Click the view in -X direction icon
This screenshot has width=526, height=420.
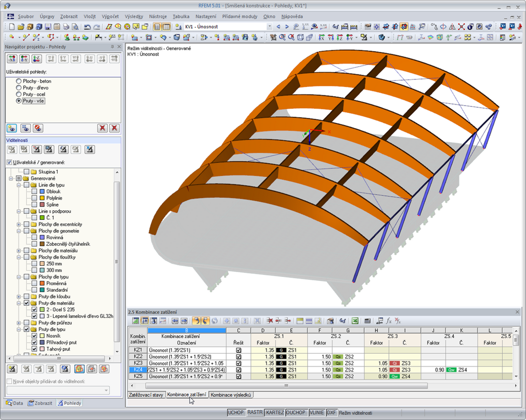point(11,59)
